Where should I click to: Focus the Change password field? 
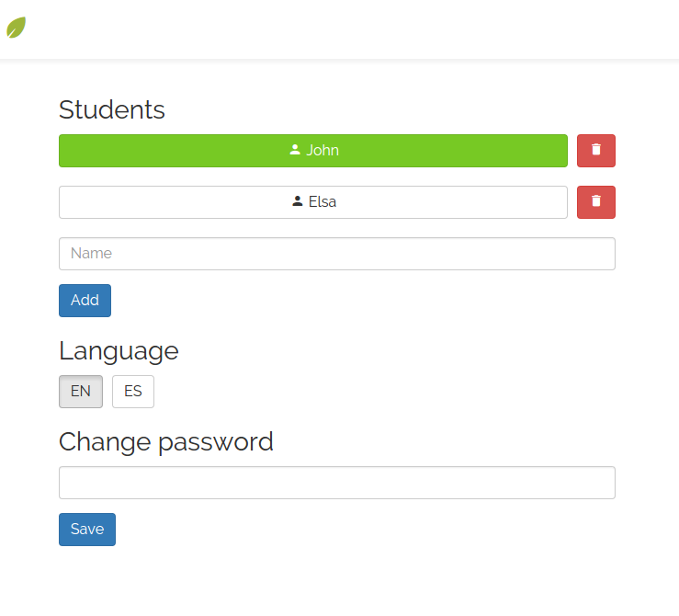point(337,483)
